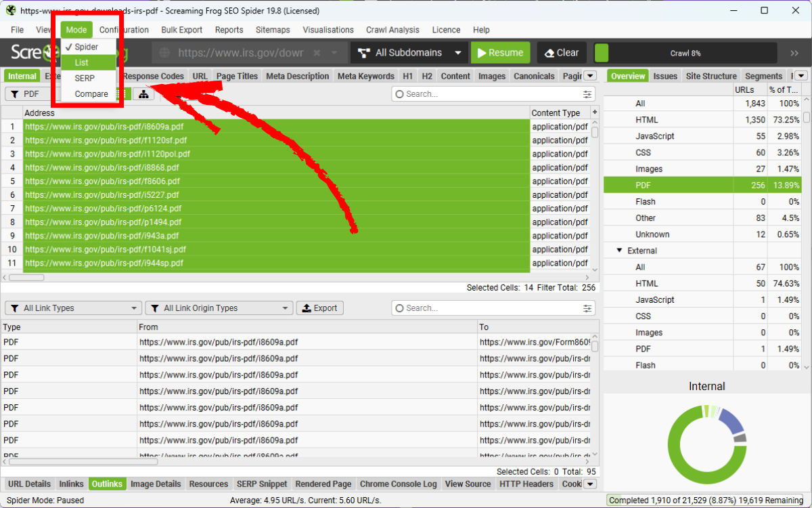Switch to the Issues tab
Screen dimensions: 812x508
665,76
